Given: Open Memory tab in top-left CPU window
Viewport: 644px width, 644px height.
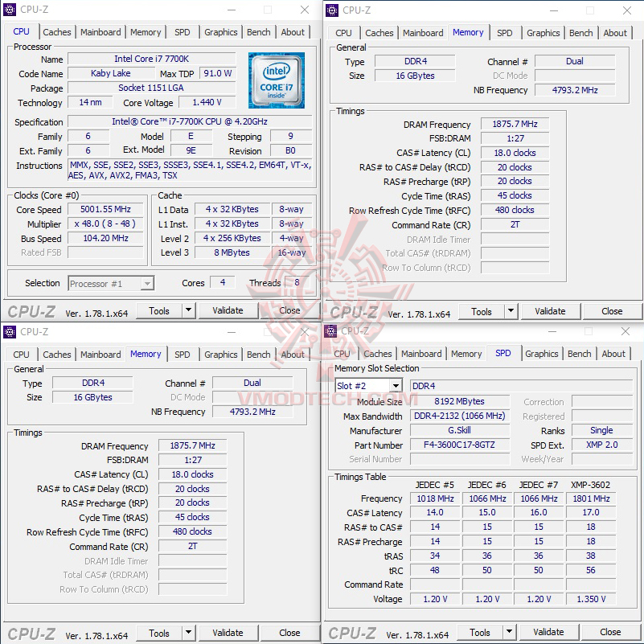Looking at the screenshot, I should 146,32.
